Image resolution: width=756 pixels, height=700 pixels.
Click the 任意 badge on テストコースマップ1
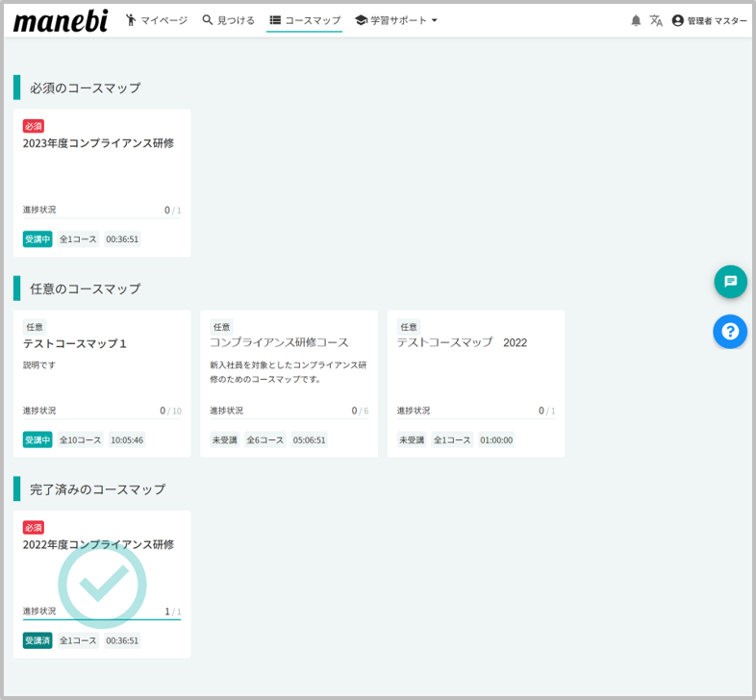[35, 327]
